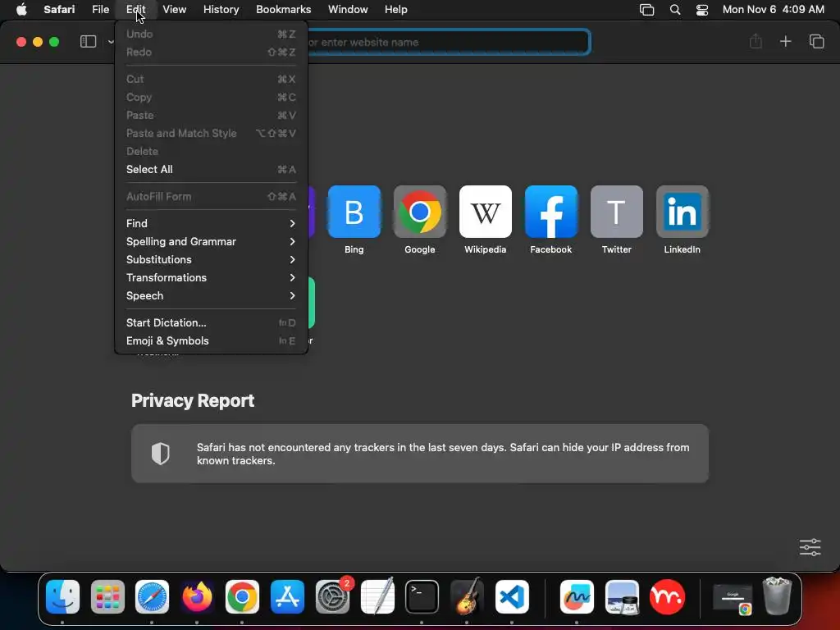The width and height of the screenshot is (840, 630).
Task: Open the Privacy Report tracker summary card
Action: point(419,453)
